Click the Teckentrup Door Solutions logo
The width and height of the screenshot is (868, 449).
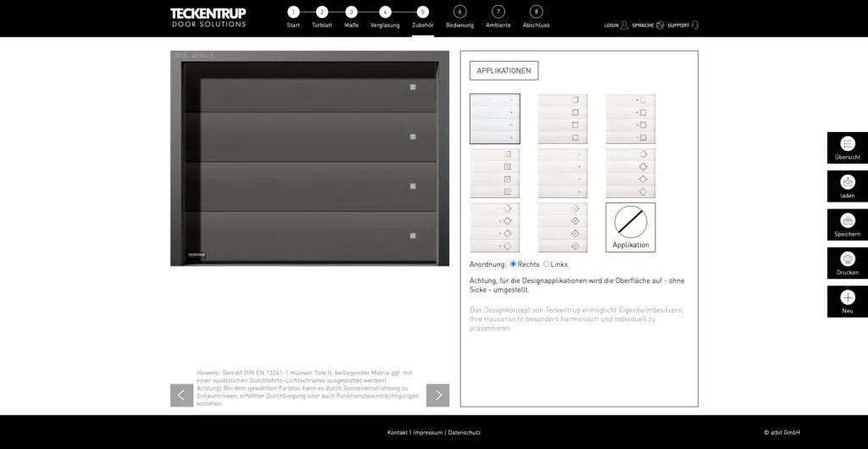coord(209,17)
